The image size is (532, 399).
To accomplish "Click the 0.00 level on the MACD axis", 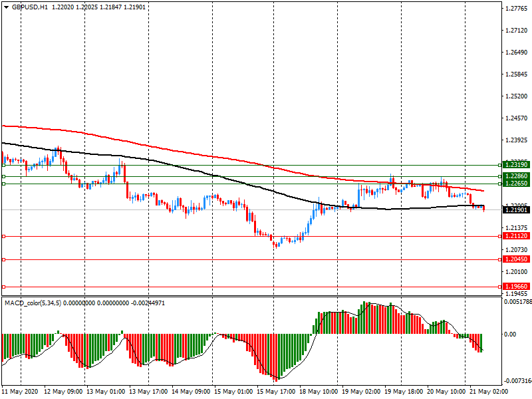I will (x=510, y=334).
